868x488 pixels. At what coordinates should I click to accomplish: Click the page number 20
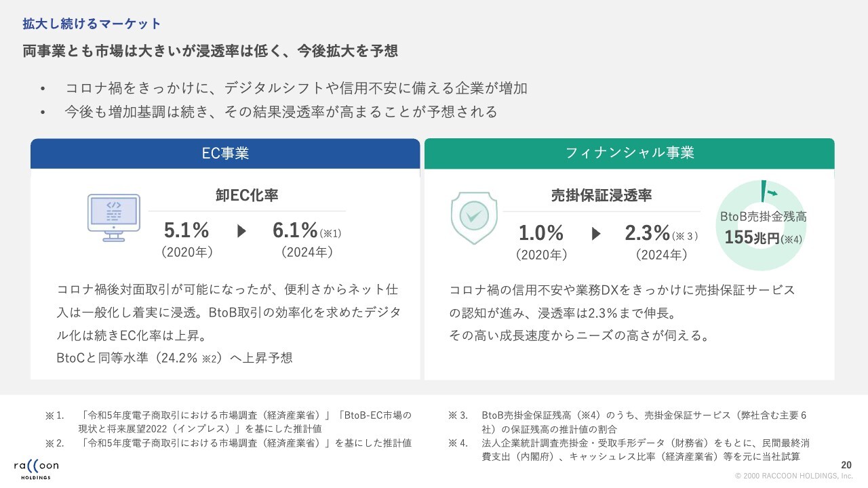[x=846, y=465]
